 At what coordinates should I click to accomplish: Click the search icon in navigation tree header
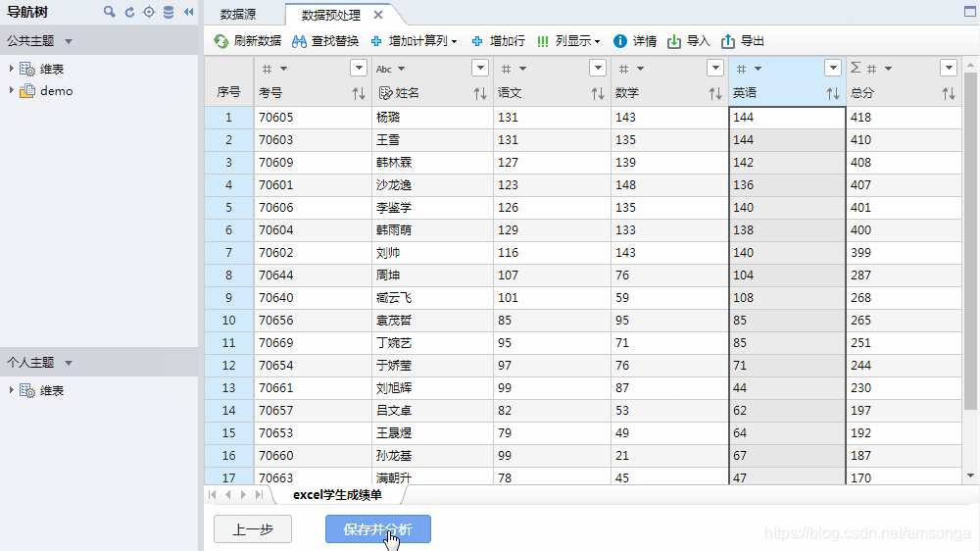[110, 12]
